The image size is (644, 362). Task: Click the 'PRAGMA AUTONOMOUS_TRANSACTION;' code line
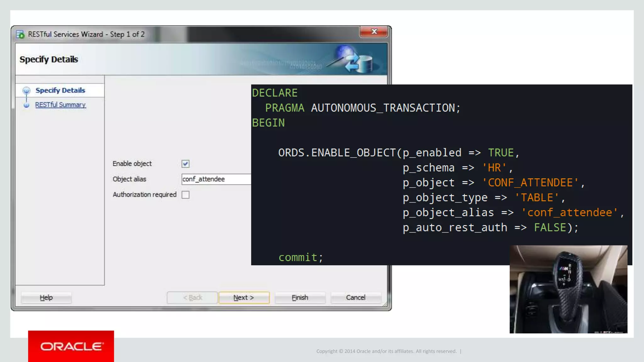(363, 108)
